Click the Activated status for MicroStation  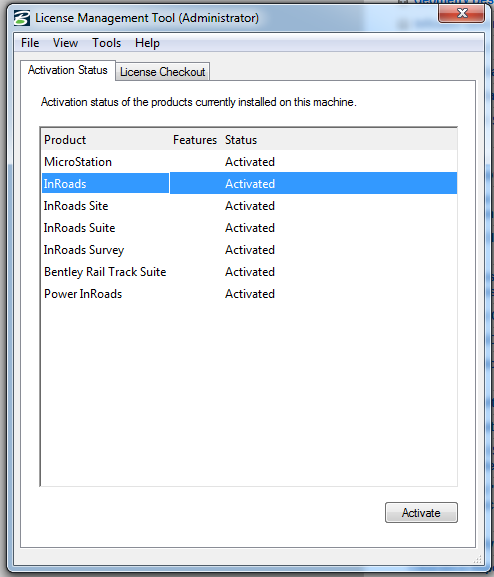250,162
